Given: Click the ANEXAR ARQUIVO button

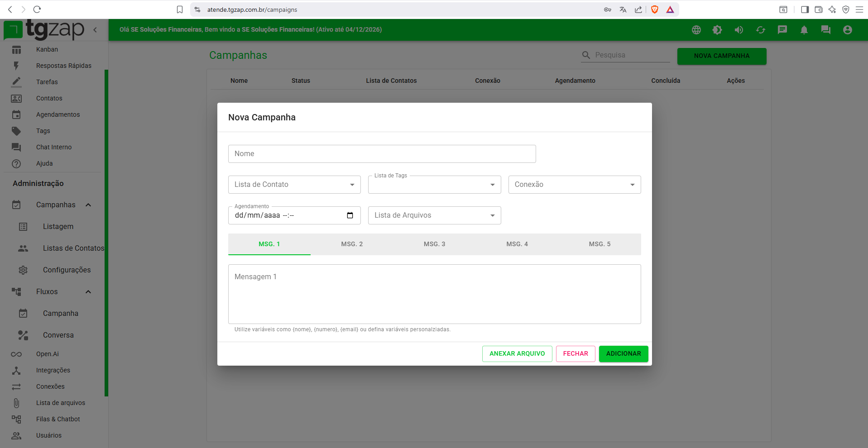Looking at the screenshot, I should 517,354.
